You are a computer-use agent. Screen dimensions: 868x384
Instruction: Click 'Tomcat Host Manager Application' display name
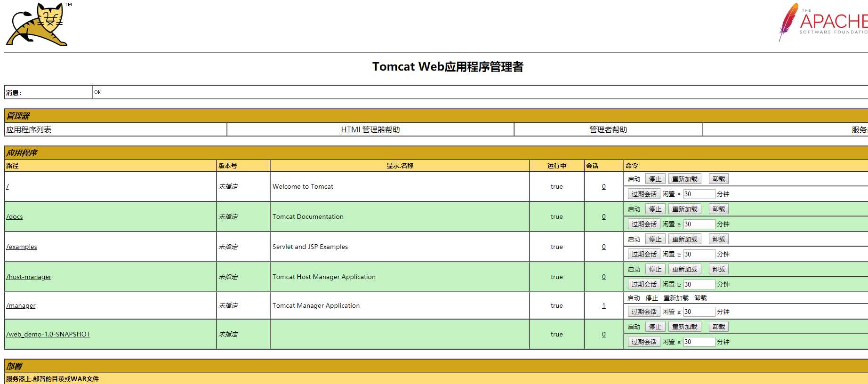pyautogui.click(x=324, y=277)
